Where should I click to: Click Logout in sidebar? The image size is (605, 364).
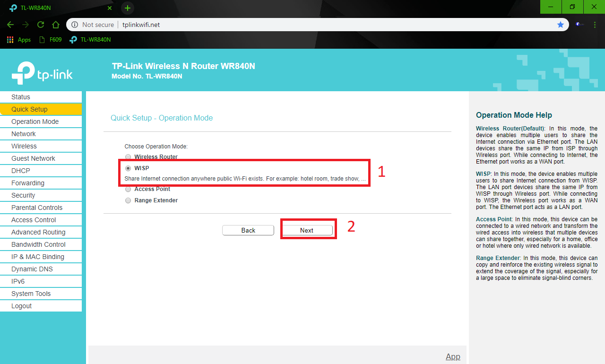[41, 306]
